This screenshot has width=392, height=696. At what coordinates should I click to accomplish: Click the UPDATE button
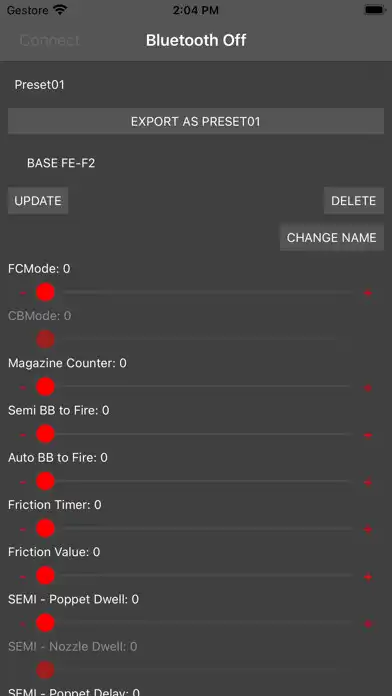(x=38, y=201)
